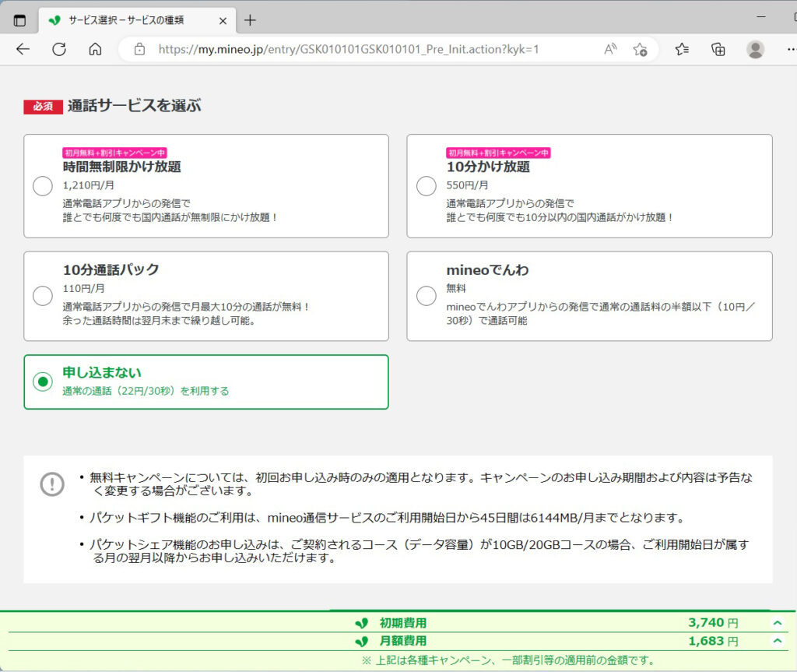The image size is (797, 672).
Task: View site information lock icon
Action: pos(139,49)
